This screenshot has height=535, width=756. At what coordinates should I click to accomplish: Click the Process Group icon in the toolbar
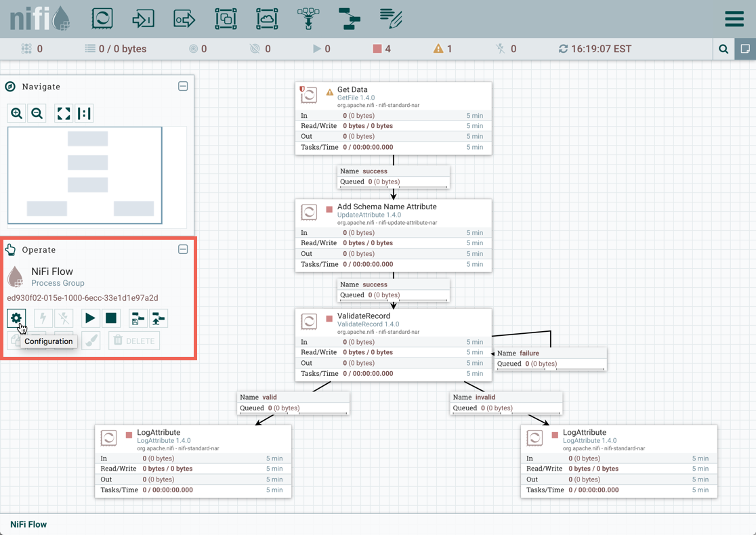pos(226,18)
